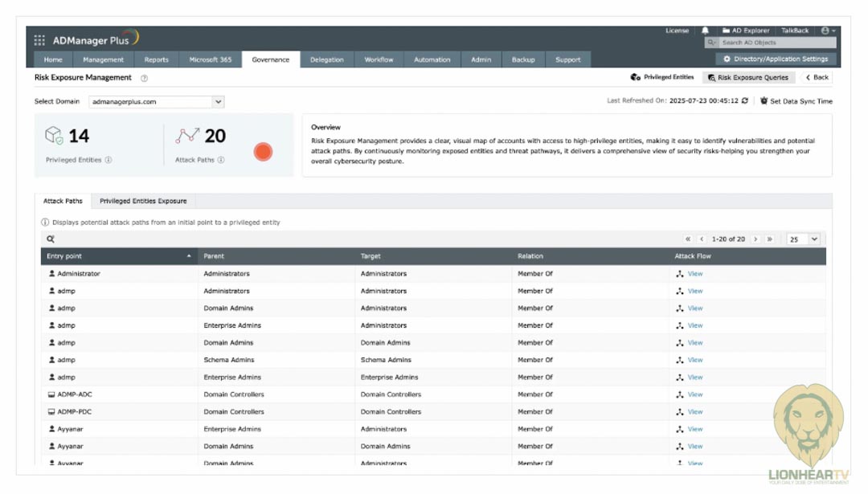This screenshot has width=868, height=494.
Task: Click info icon beside Privileged Entities count
Action: pos(108,160)
